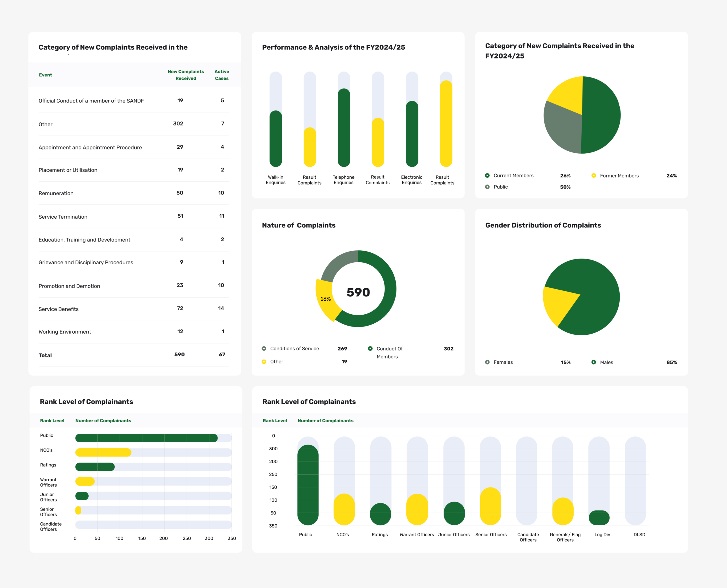Click the Current Members legend dot
727x588 pixels.
pyautogui.click(x=487, y=175)
